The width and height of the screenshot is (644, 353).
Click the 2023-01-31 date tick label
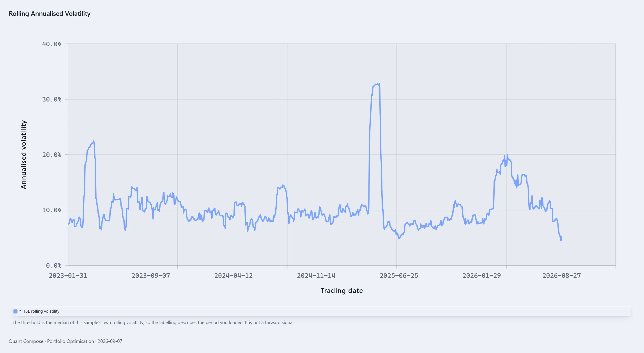pyautogui.click(x=68, y=276)
